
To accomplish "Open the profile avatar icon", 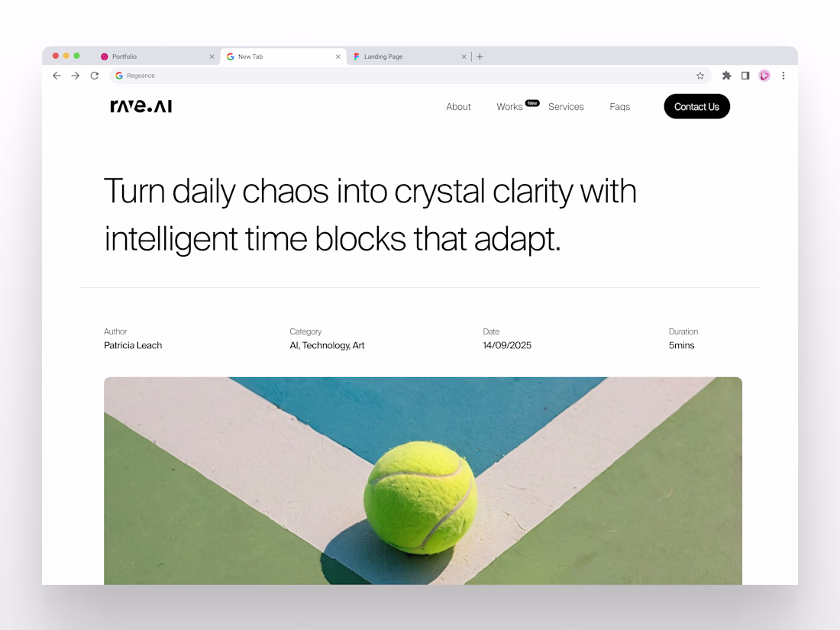I will coord(764,76).
